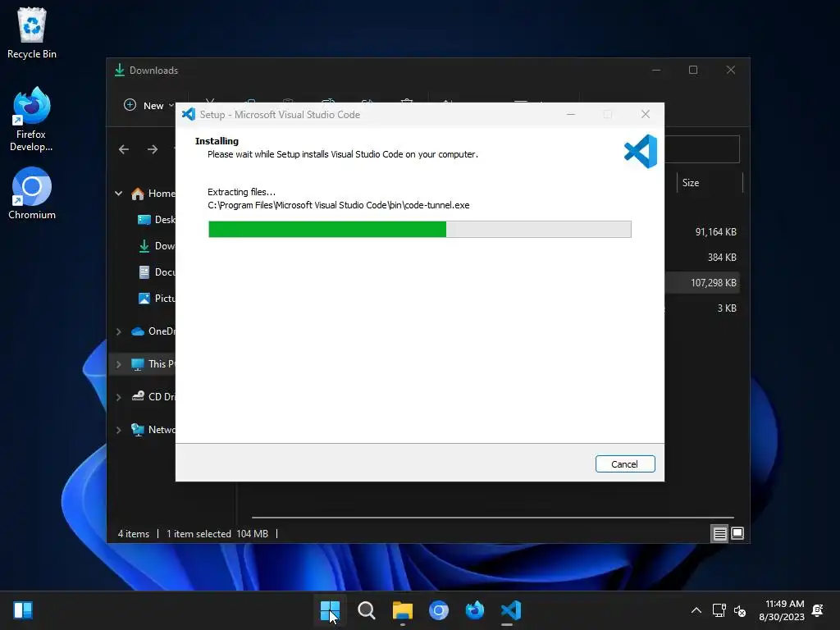
Task: Show hidden system tray icons
Action: (x=696, y=610)
